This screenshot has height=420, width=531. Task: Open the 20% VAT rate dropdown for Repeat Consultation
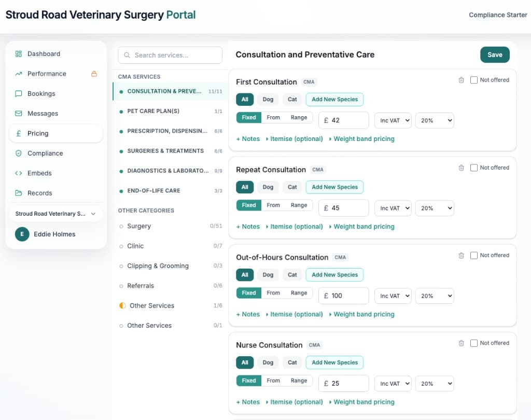pos(435,208)
